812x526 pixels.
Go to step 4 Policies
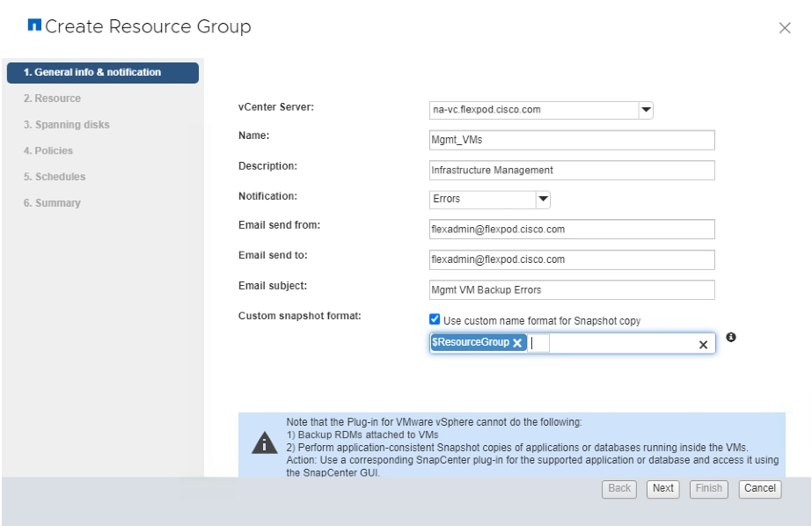(48, 150)
